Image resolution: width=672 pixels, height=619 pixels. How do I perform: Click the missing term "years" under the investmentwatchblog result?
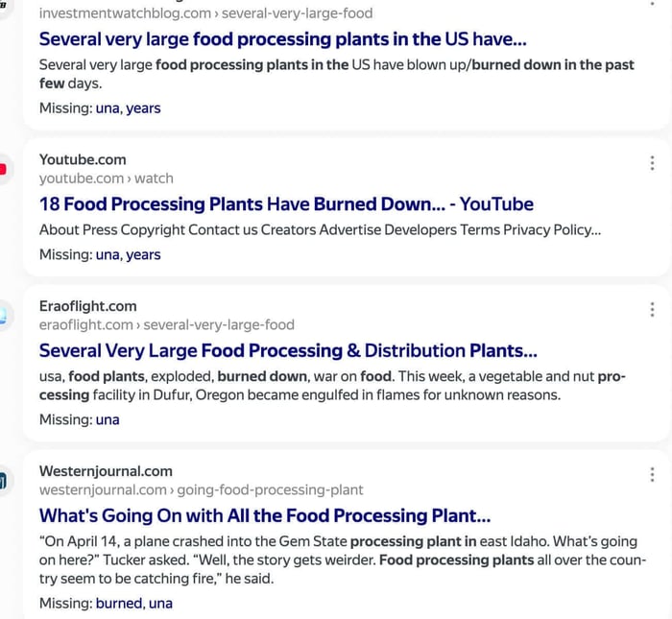(143, 108)
